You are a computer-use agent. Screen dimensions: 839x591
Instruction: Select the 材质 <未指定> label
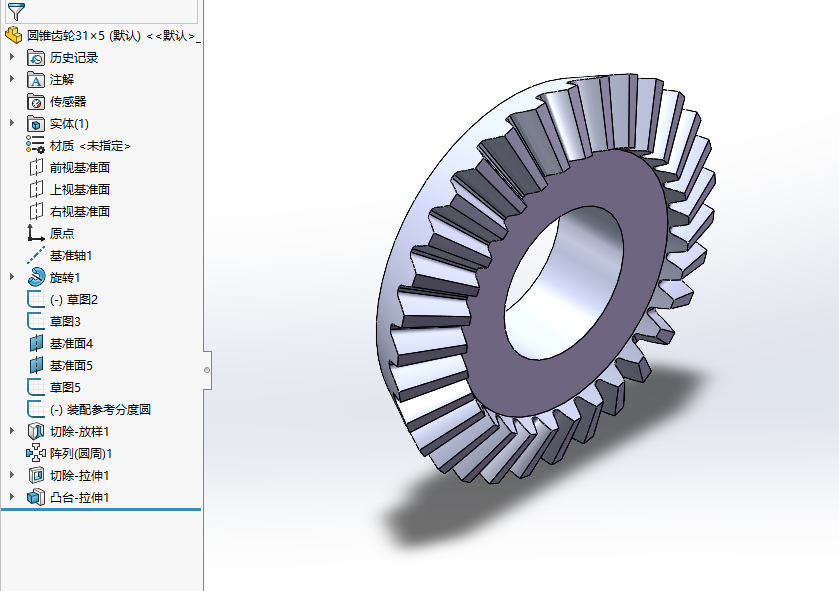pos(90,145)
